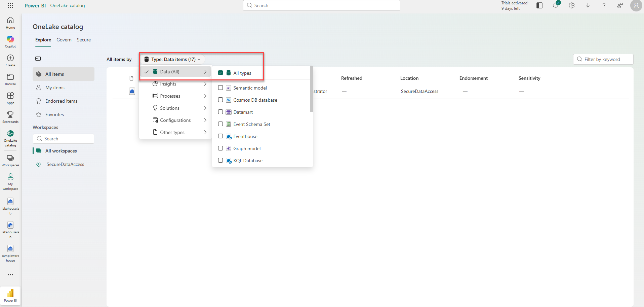Open Copilot from the left rail
644x307 pixels.
pyautogui.click(x=10, y=42)
